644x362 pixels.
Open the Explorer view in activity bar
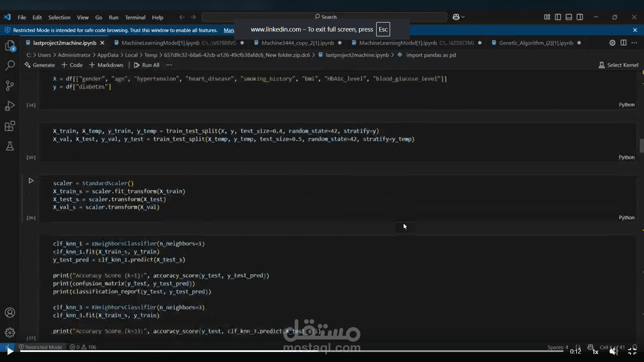tap(10, 46)
